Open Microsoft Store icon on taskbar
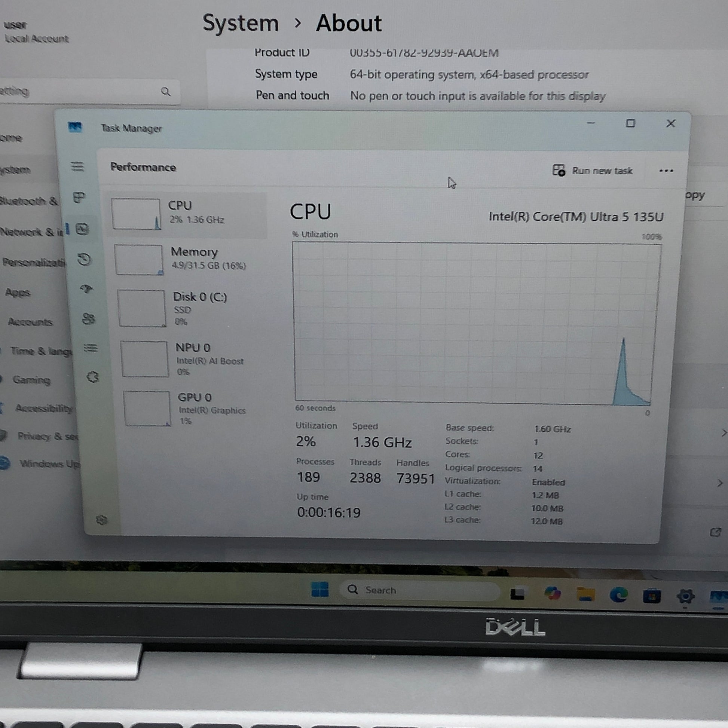This screenshot has height=728, width=728. click(x=652, y=596)
